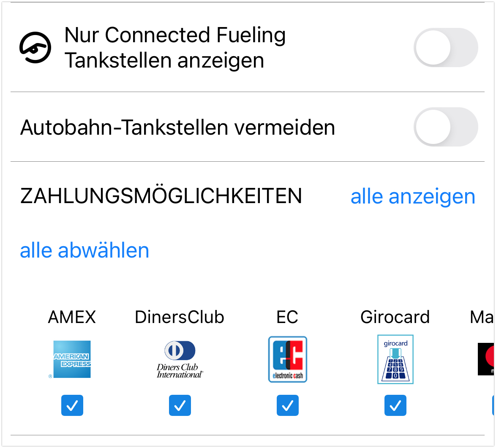
Task: Uncheck the DinersClub checkbox
Action: tap(180, 405)
